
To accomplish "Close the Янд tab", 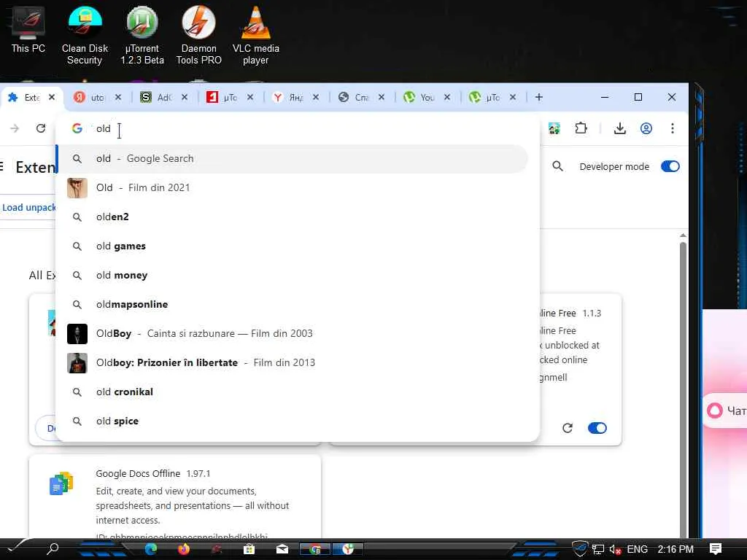I will pyautogui.click(x=315, y=97).
